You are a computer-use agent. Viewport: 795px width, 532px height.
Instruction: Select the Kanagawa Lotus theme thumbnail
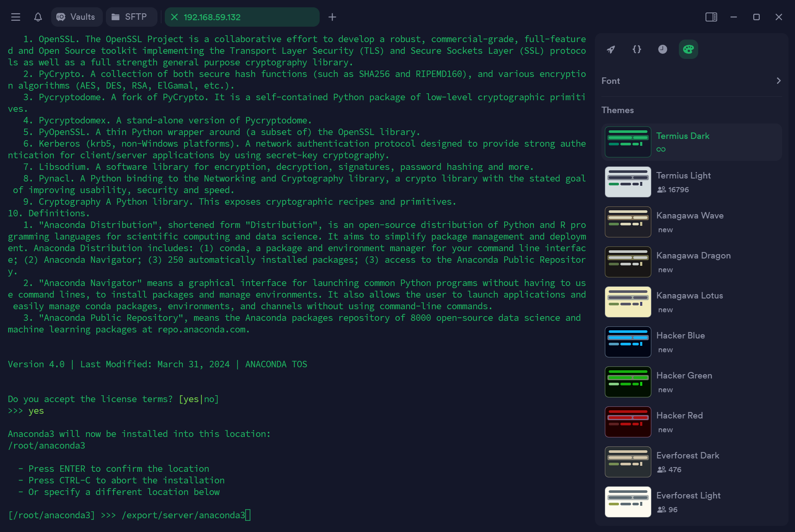(628, 302)
